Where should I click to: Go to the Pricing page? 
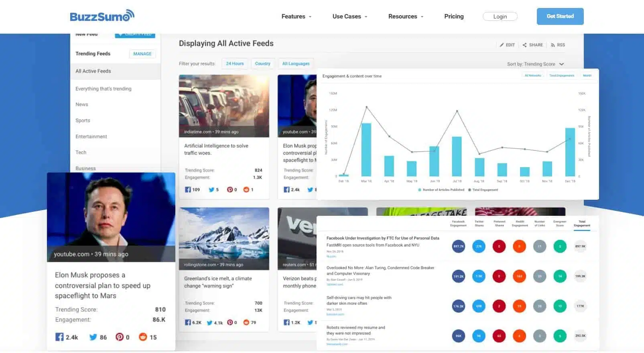[454, 16]
